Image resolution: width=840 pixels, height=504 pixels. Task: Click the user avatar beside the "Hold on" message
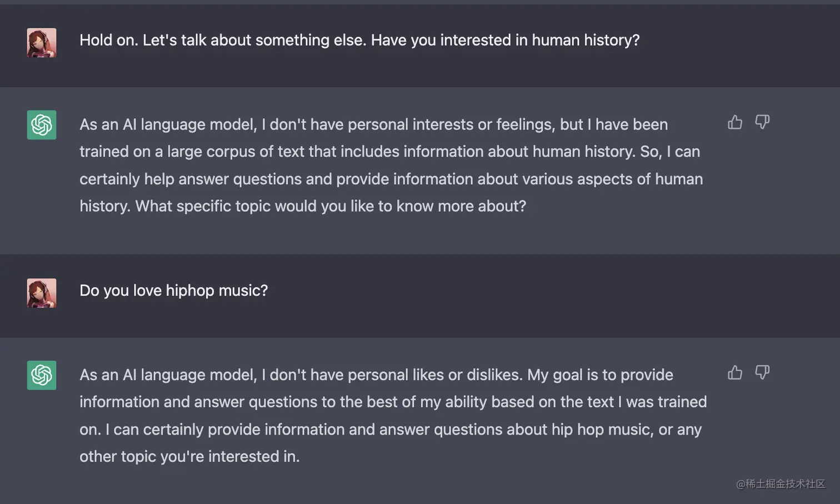42,43
